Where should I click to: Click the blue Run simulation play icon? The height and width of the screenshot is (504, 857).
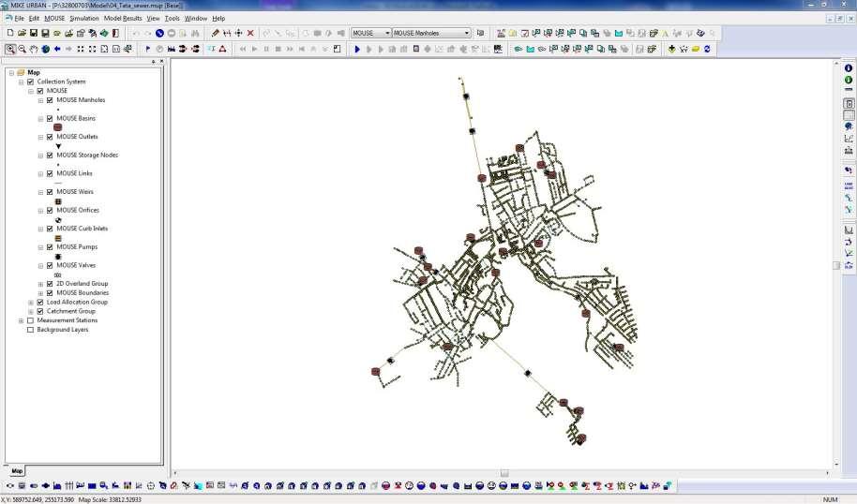coord(357,49)
